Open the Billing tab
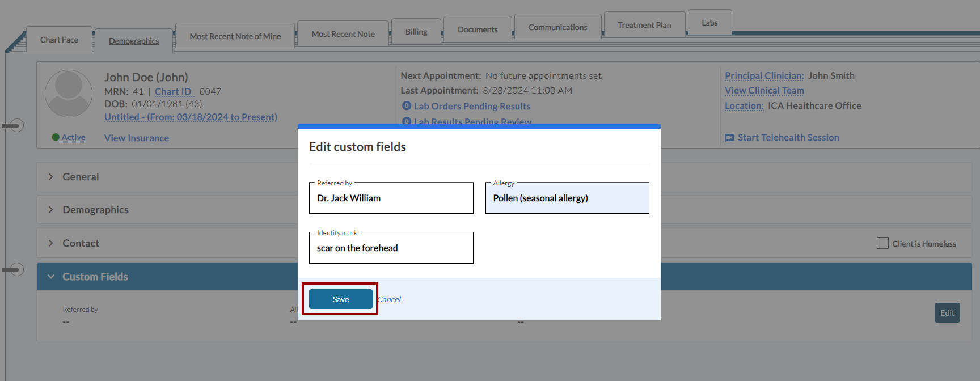 (416, 32)
